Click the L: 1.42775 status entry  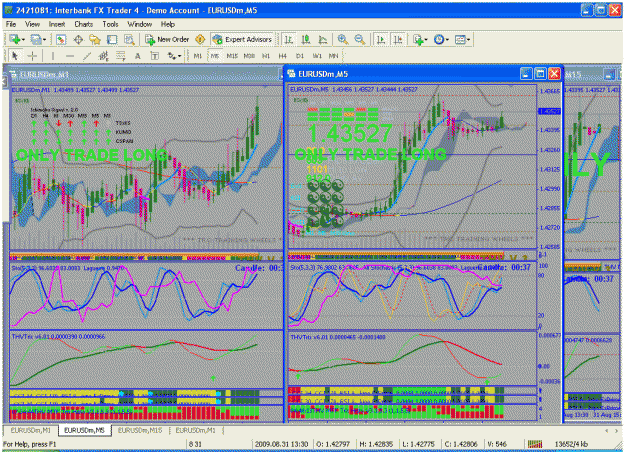click(419, 444)
